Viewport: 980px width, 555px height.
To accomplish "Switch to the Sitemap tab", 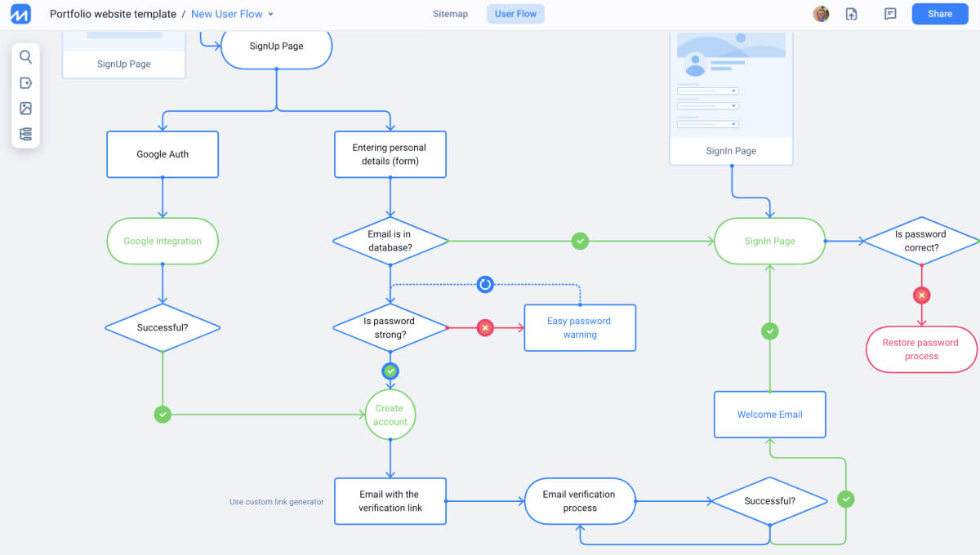I will [450, 14].
